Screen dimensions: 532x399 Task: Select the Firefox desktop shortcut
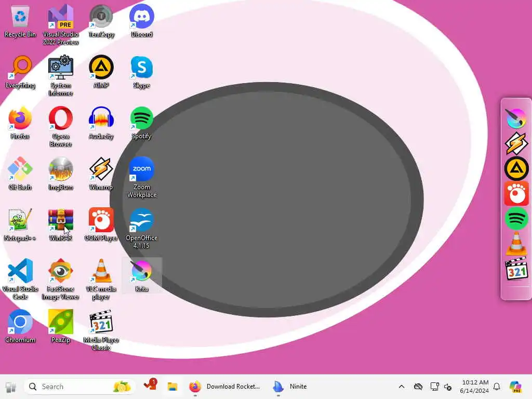[x=20, y=123]
